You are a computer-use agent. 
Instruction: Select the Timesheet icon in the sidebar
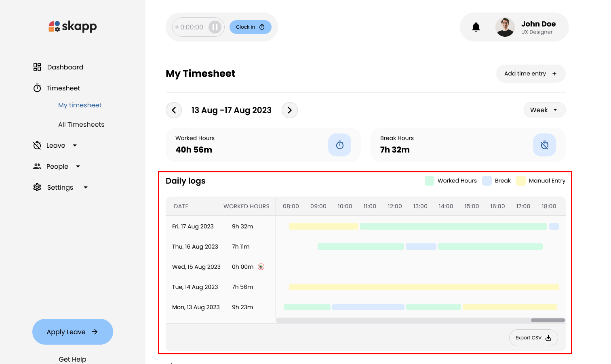(x=37, y=88)
